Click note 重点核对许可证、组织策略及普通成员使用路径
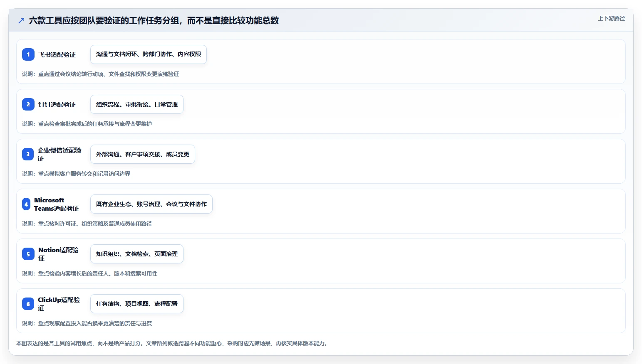The image size is (642, 364). (x=95, y=224)
